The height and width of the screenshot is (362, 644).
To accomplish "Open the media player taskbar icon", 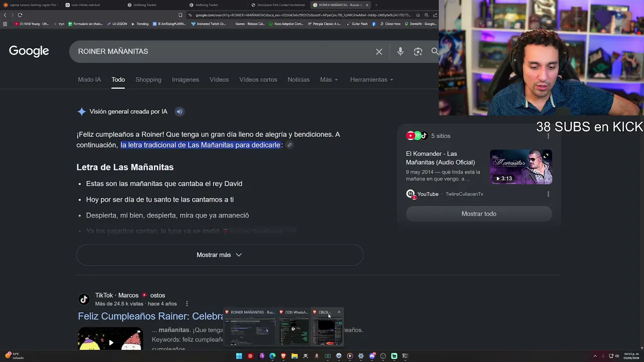I will pyautogui.click(x=350, y=356).
